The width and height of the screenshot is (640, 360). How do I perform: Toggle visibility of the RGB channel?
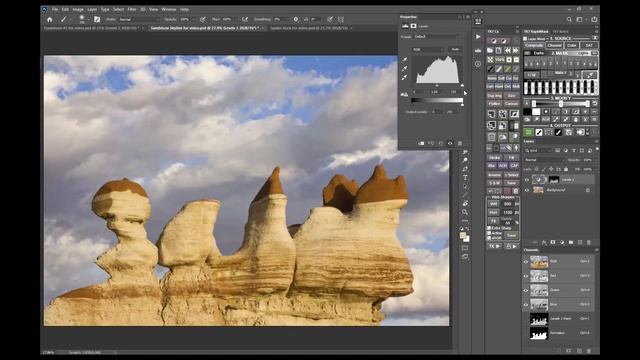point(526,262)
